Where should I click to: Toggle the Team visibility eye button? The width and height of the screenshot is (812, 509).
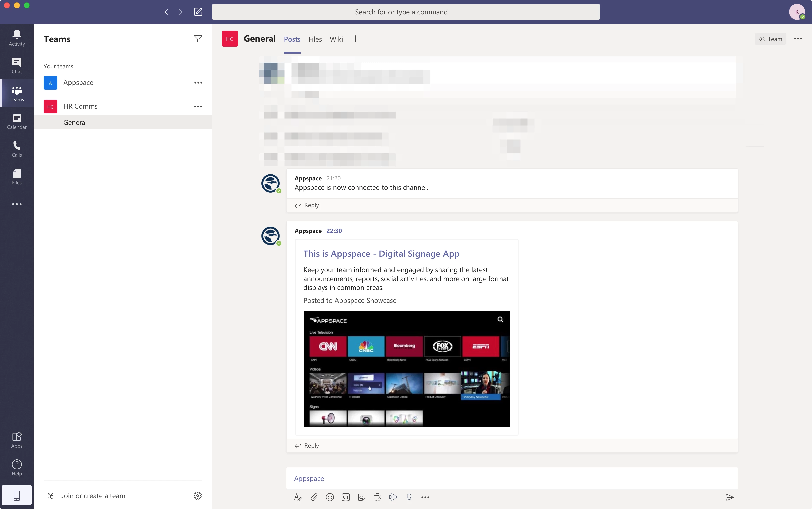[770, 39]
